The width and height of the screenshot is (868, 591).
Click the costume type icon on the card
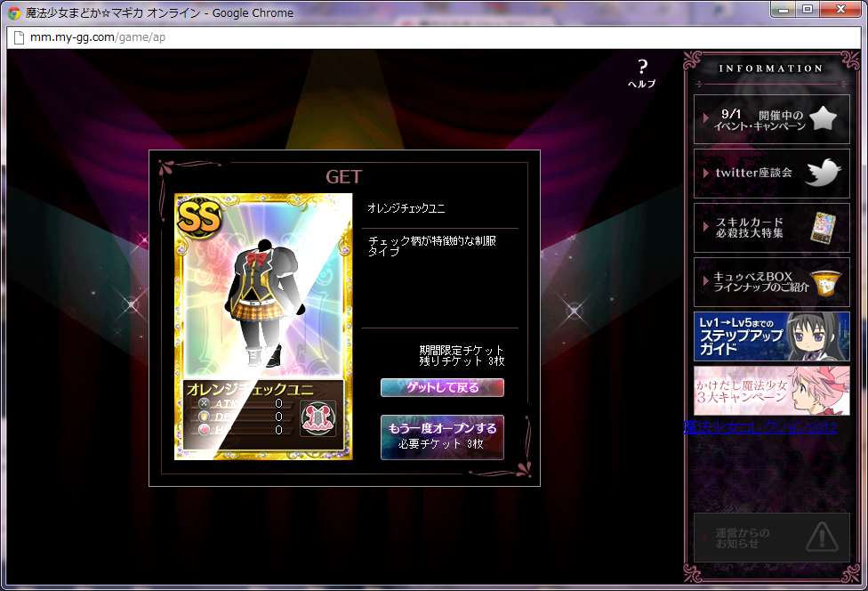[317, 417]
